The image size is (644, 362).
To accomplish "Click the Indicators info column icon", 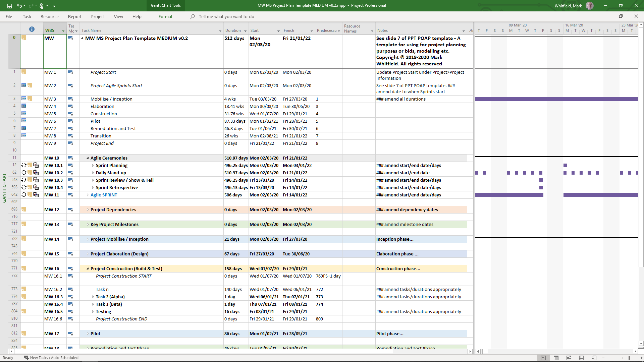I will [32, 29].
